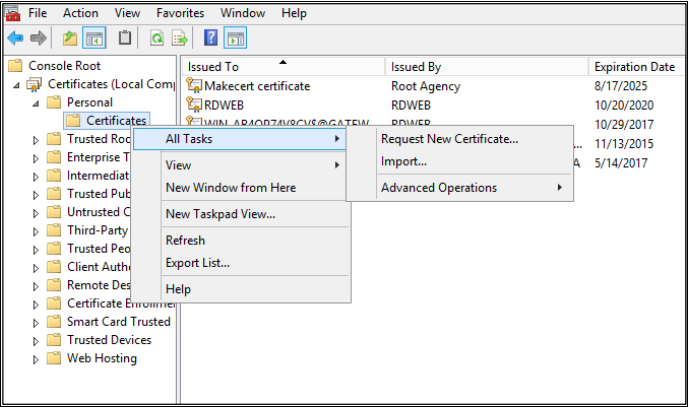Click the Back arrow toolbar icon
Screen dimensions: 690x407
pyautogui.click(x=15, y=38)
